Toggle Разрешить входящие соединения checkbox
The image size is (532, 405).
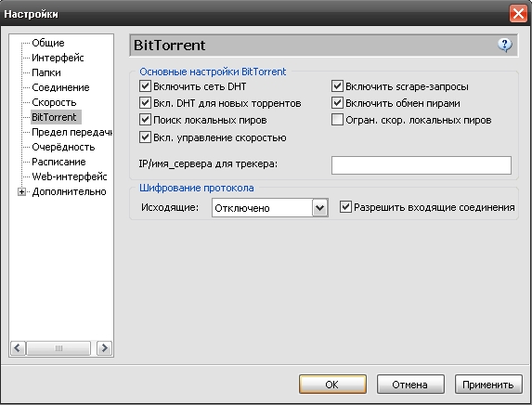tap(345, 207)
